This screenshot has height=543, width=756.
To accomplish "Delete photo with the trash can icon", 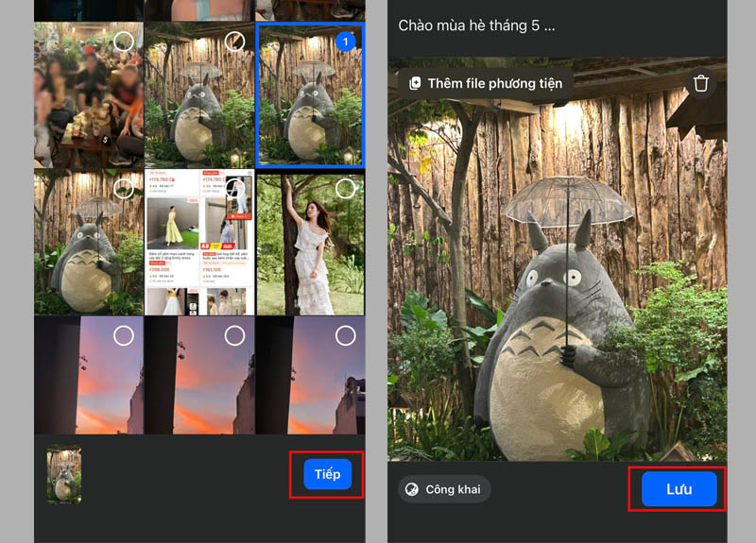I will (x=701, y=83).
